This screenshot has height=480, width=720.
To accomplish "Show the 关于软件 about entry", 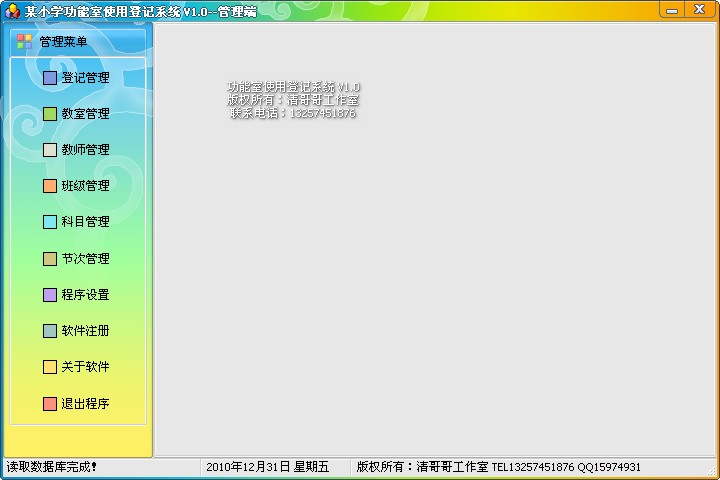I will 85,367.
